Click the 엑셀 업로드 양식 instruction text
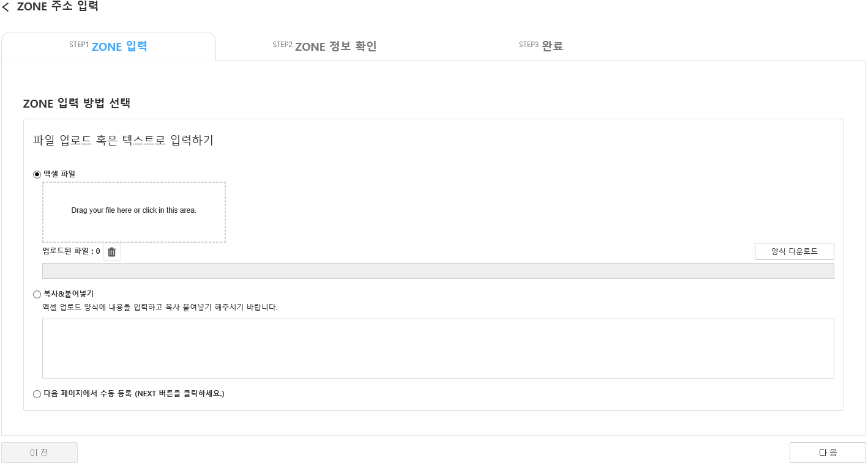This screenshot has width=868, height=466. 160,307
